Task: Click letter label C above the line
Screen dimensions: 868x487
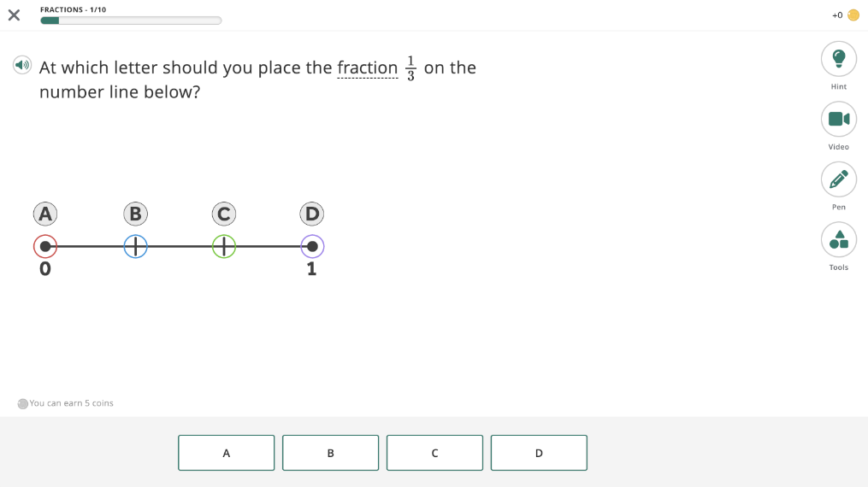Action: click(x=224, y=214)
